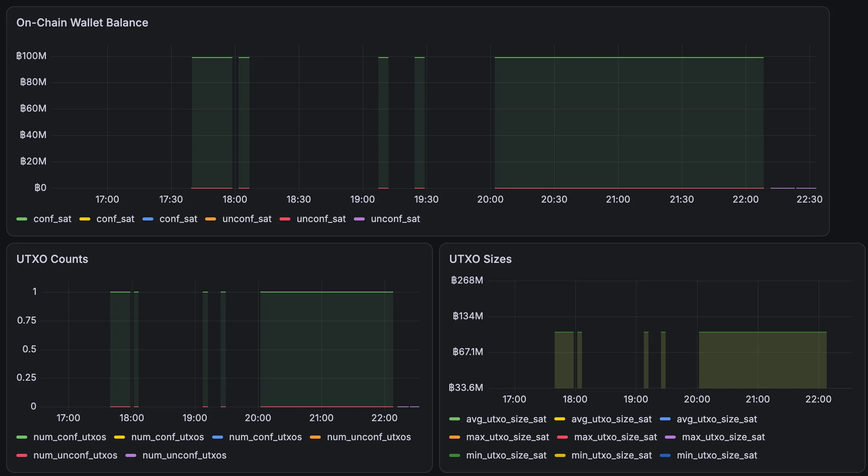Toggle the yellow conf_sat legend label
The image size is (868, 476).
(115, 219)
